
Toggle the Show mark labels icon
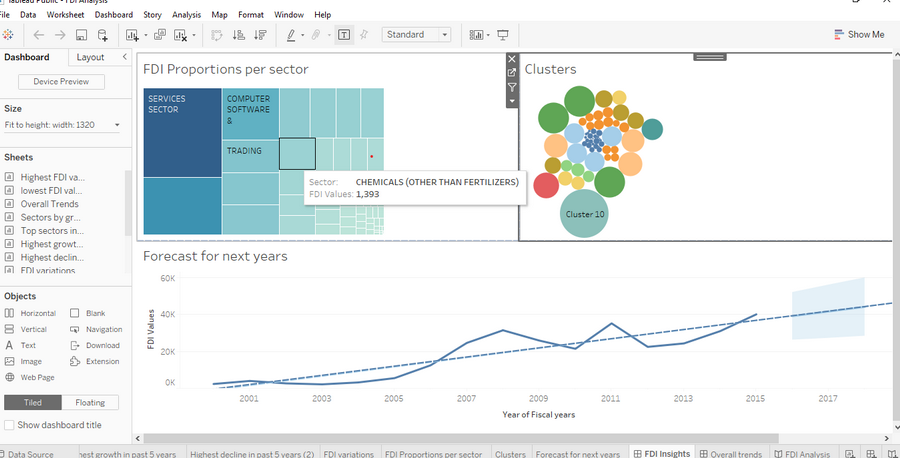tap(344, 35)
